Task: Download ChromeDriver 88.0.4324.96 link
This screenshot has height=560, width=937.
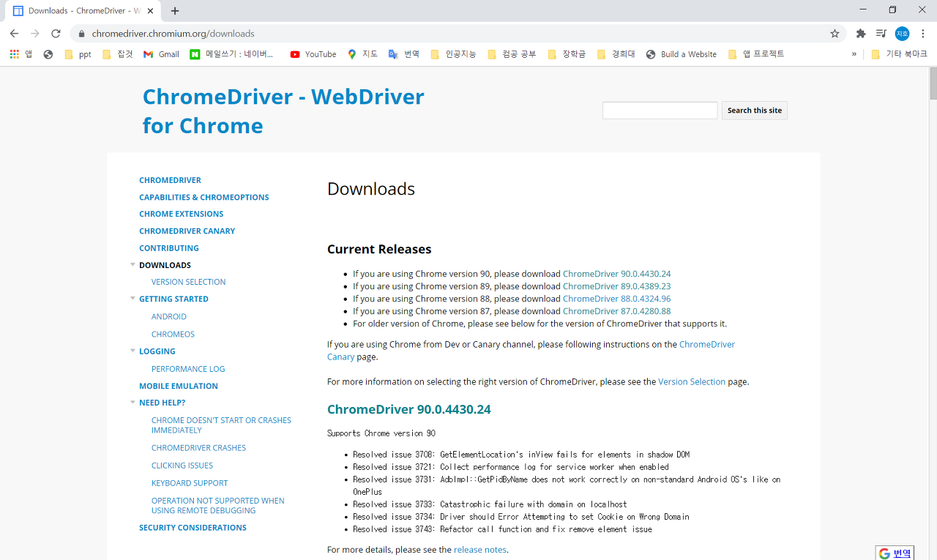Action: [616, 299]
